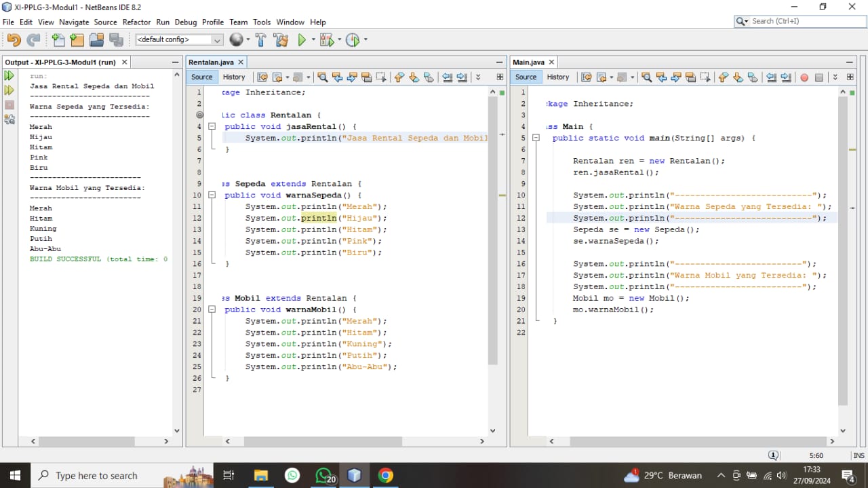868x488 pixels.
Task: Toggle rectangular selection in Rentalan.java toolbar
Action: pyautogui.click(x=381, y=77)
